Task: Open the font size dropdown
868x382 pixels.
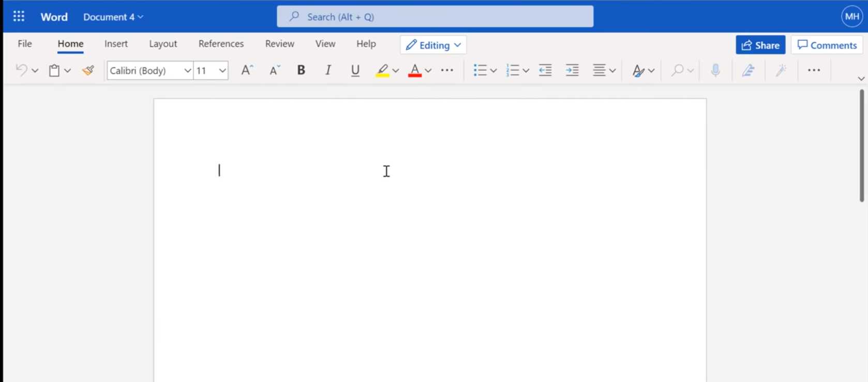Action: (222, 70)
